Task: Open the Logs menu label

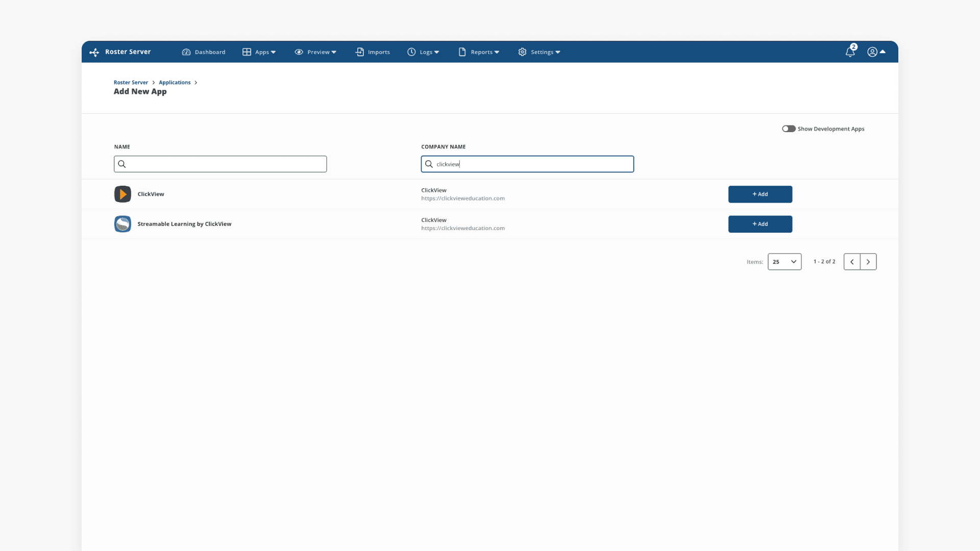Action: pyautogui.click(x=426, y=52)
